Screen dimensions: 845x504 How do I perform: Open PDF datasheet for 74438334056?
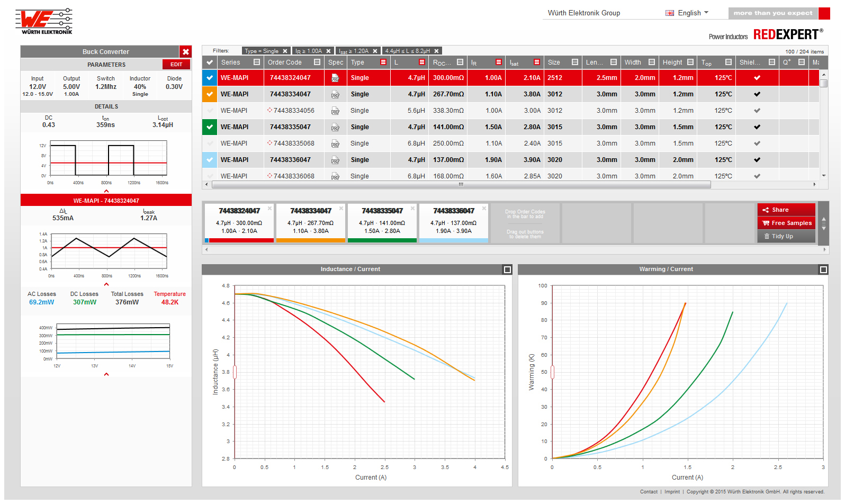coord(335,111)
